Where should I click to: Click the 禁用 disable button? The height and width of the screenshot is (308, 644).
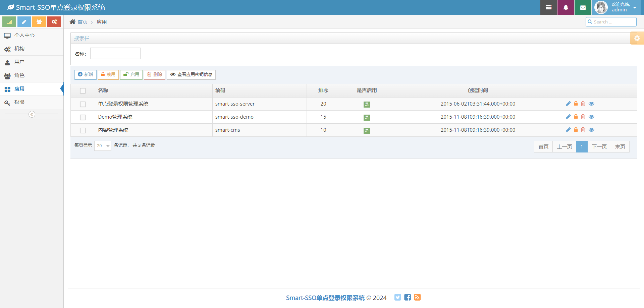108,74
